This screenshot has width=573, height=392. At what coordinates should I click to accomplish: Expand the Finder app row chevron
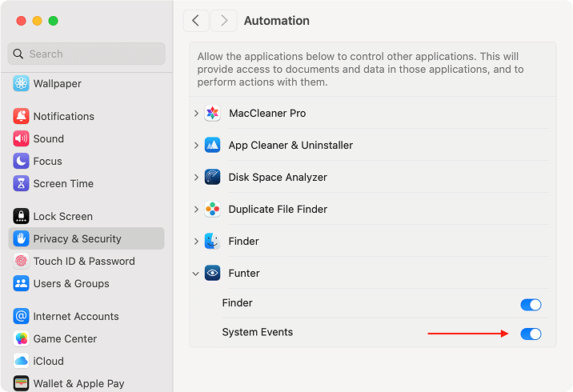pos(196,241)
